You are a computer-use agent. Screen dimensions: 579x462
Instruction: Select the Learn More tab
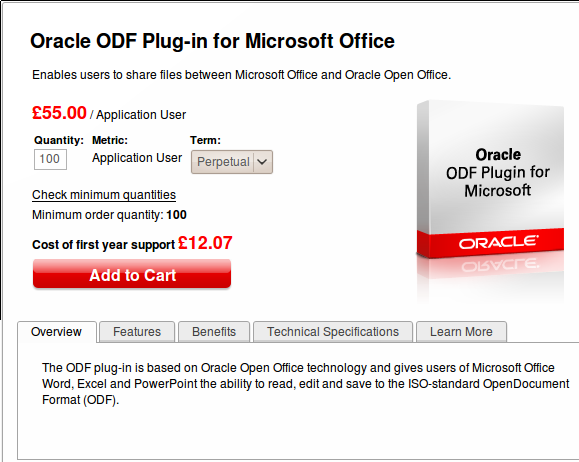pyautogui.click(x=461, y=332)
